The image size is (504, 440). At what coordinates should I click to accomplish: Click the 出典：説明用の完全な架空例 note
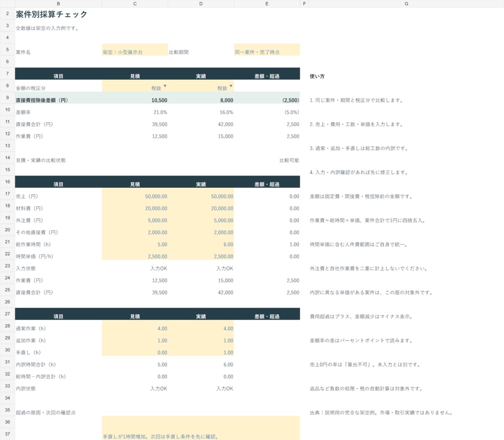click(x=381, y=412)
